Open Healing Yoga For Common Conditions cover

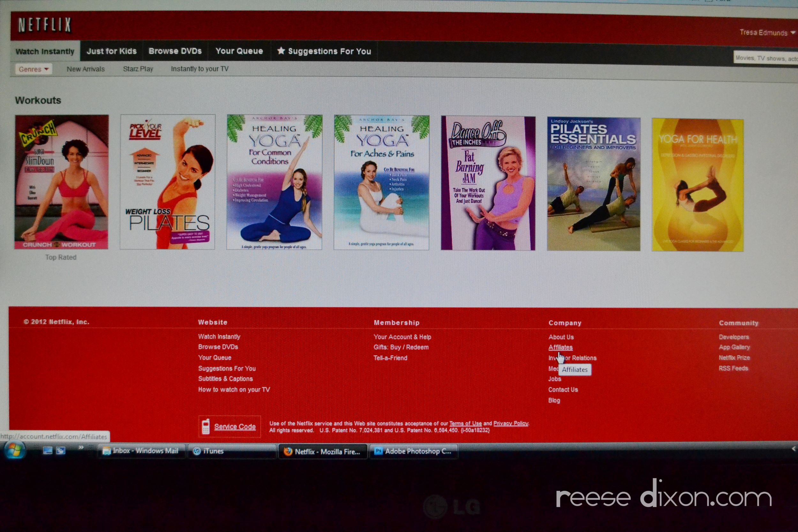(x=275, y=183)
